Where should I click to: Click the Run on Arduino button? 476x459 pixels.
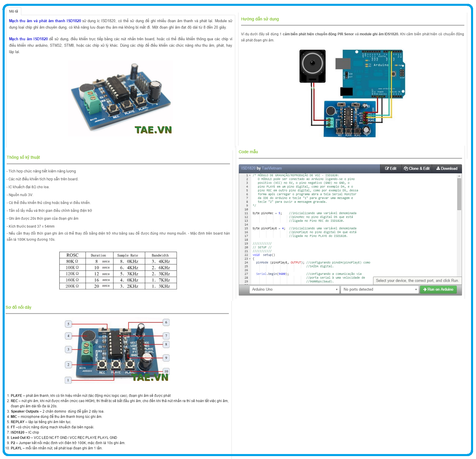tap(438, 289)
